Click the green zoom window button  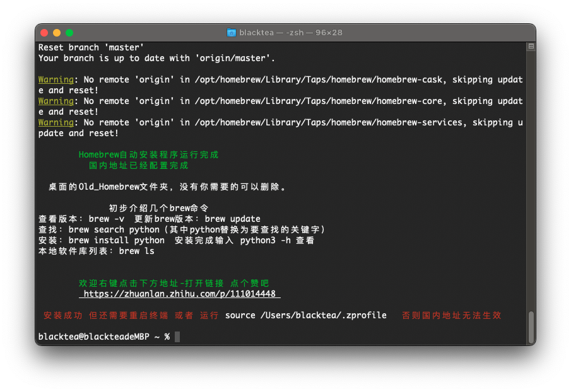69,33
